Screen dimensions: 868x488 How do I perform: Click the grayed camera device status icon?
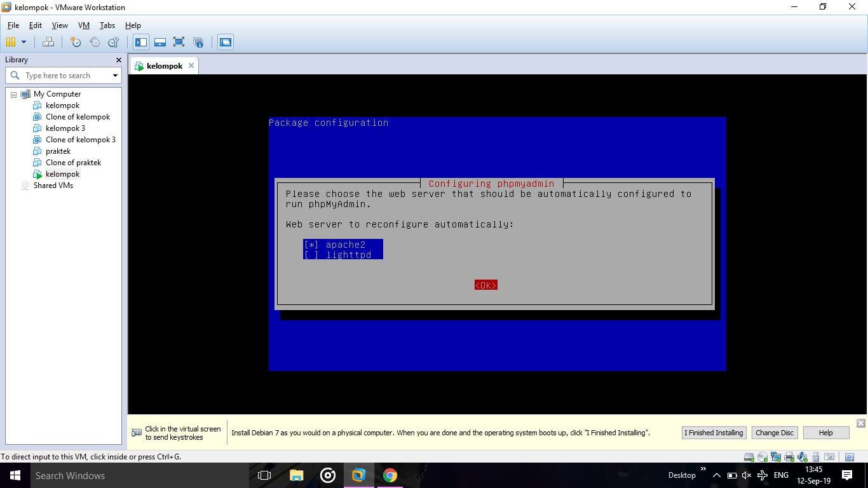829,457
